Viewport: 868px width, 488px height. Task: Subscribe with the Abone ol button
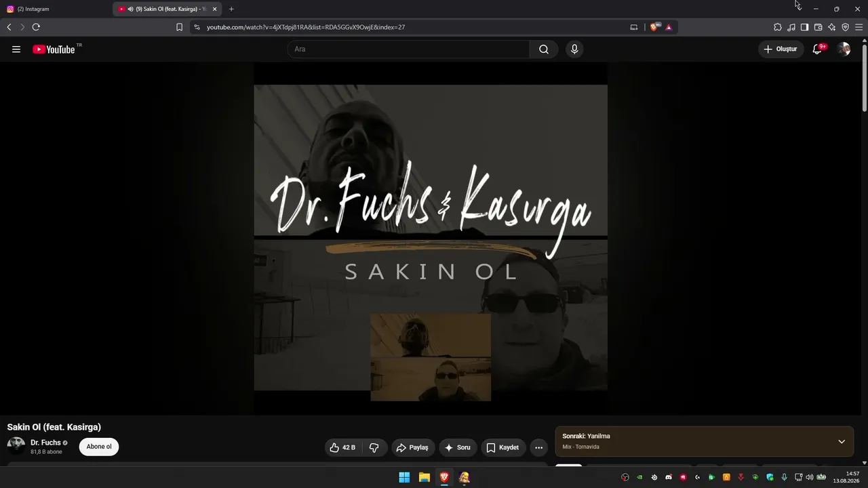click(99, 447)
